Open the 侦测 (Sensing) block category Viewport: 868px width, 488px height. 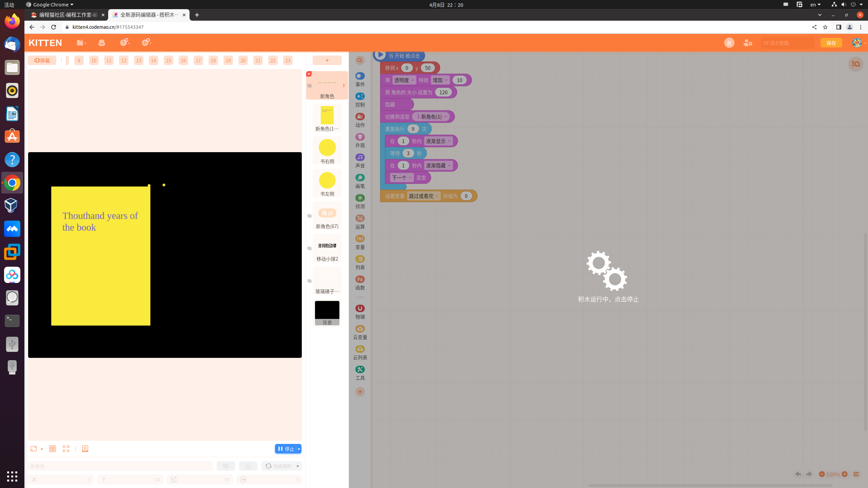(x=360, y=202)
